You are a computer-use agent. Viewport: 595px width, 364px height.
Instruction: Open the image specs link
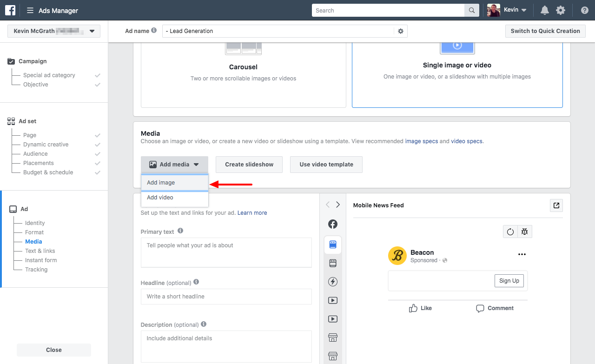pyautogui.click(x=421, y=141)
